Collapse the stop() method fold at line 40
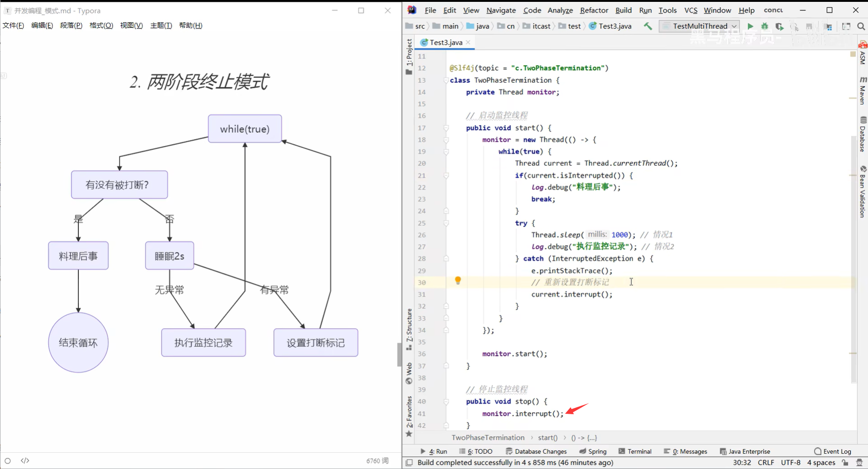868x469 pixels. point(446,401)
